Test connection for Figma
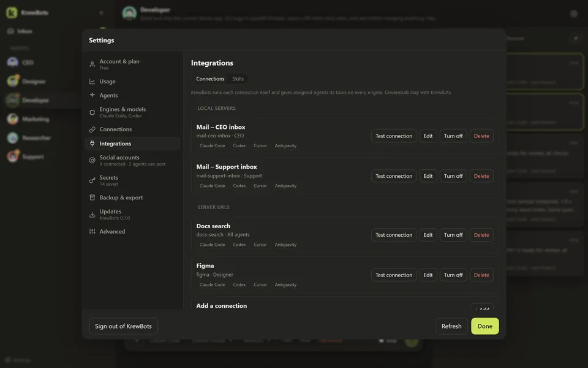The width and height of the screenshot is (588, 368). [394, 275]
